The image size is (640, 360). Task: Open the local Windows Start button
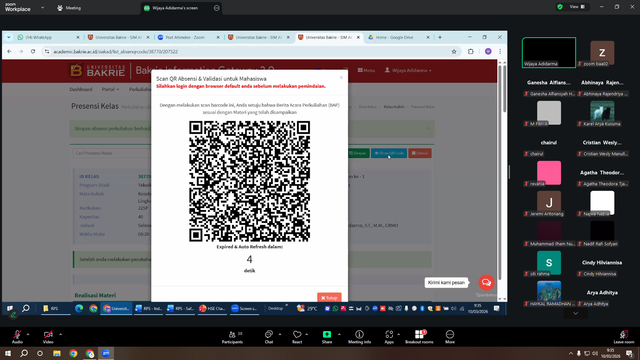click(x=8, y=353)
